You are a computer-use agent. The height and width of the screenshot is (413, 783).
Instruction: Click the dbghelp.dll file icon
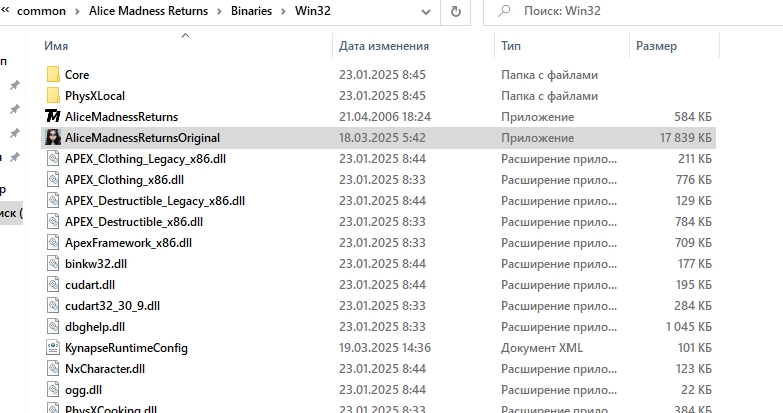click(x=53, y=326)
